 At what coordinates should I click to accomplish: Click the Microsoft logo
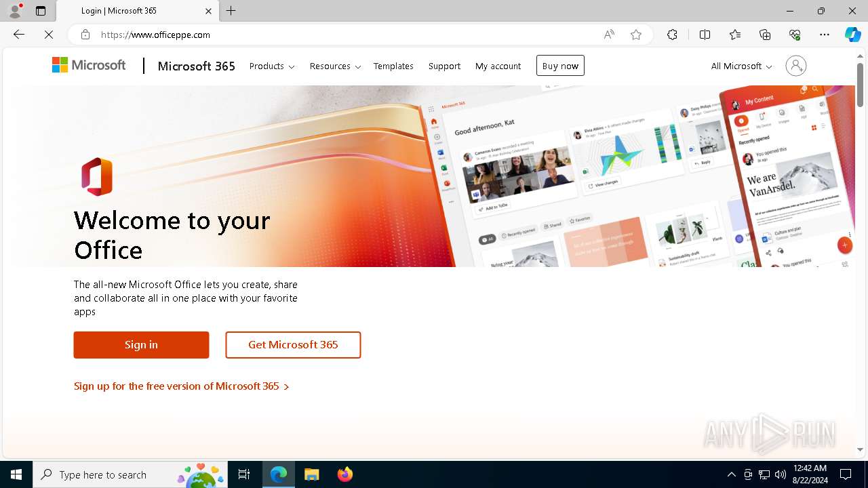click(x=89, y=65)
